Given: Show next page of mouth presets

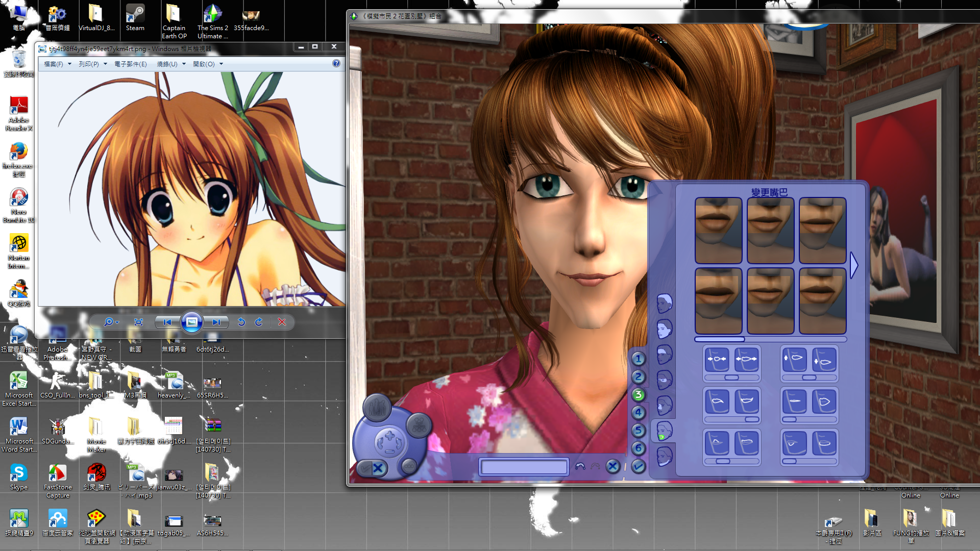Looking at the screenshot, I should 854,265.
